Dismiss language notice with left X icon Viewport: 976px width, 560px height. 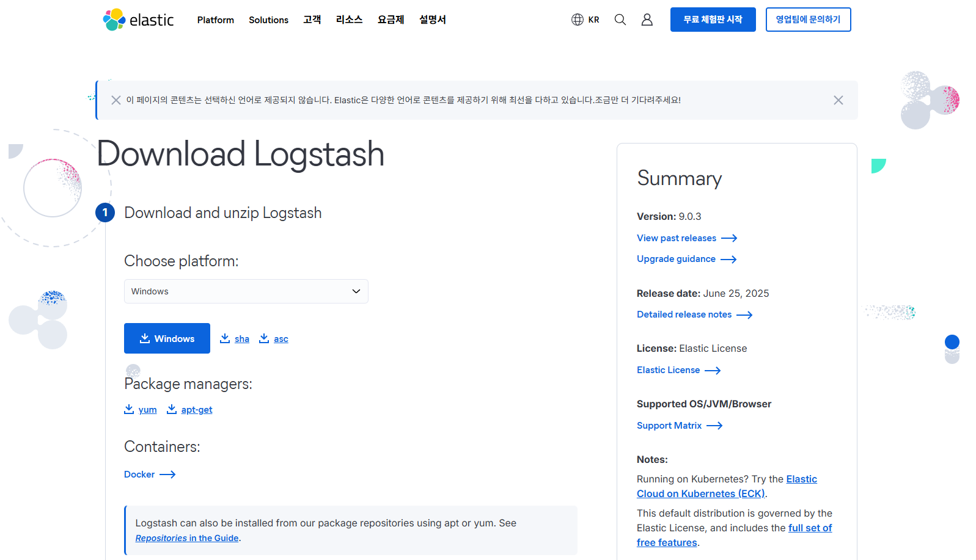(x=116, y=100)
